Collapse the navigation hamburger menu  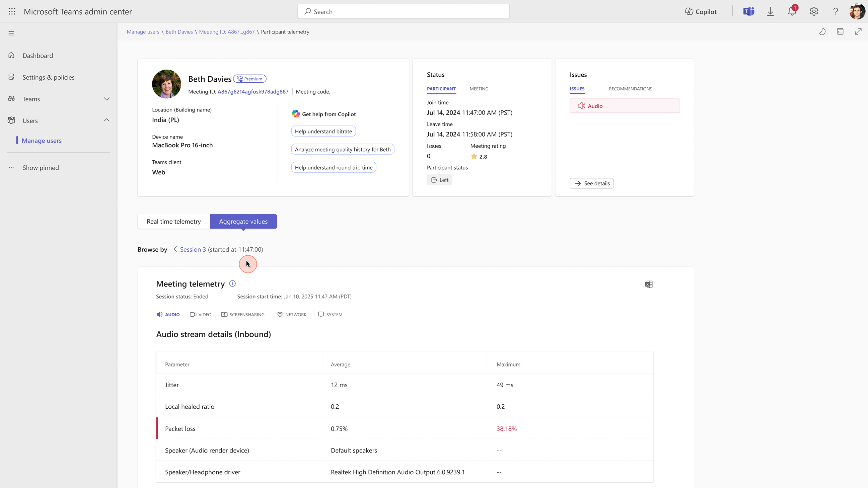[11, 33]
